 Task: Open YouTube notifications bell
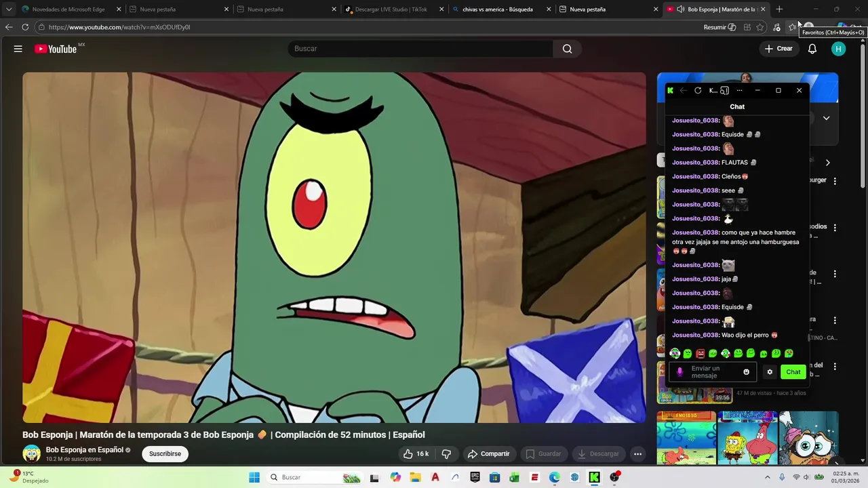pos(812,49)
